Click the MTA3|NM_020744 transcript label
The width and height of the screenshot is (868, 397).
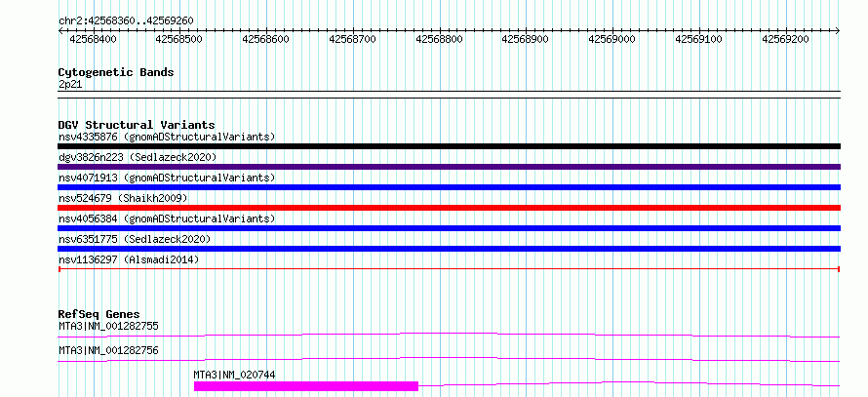[234, 375]
